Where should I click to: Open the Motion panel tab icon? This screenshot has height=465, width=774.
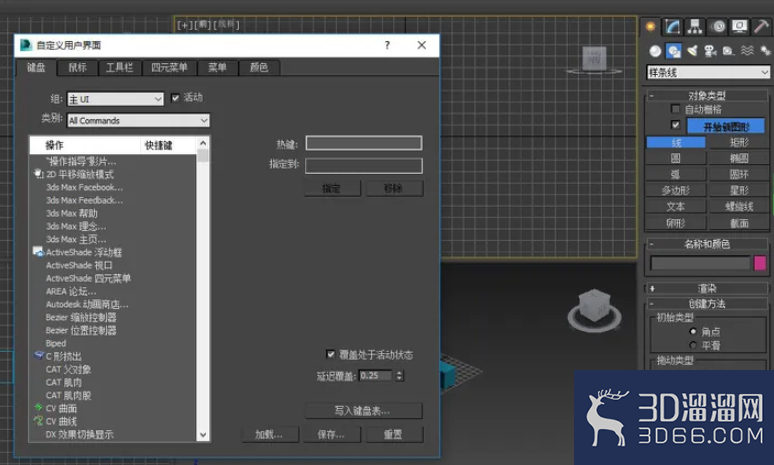click(x=718, y=26)
